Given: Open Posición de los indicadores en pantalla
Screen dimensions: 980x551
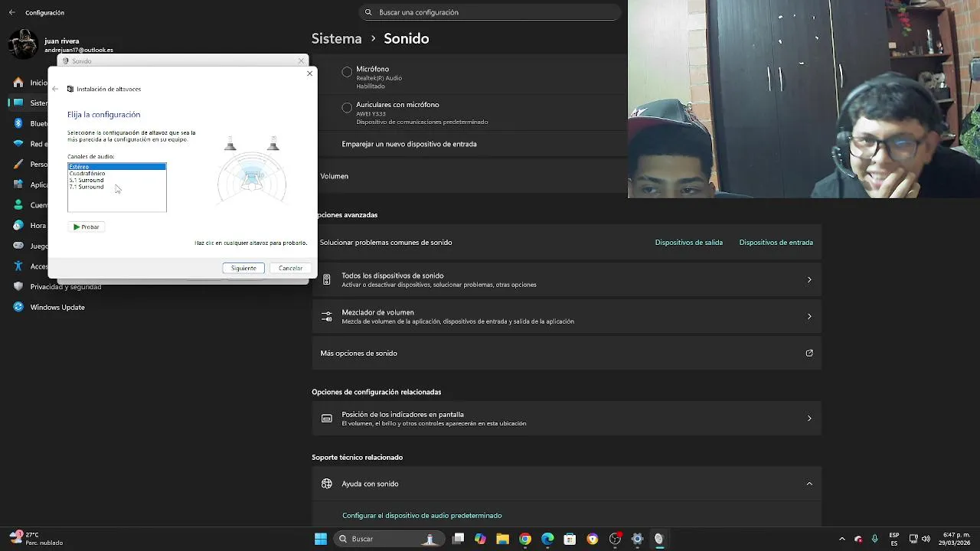Looking at the screenshot, I should 567,418.
